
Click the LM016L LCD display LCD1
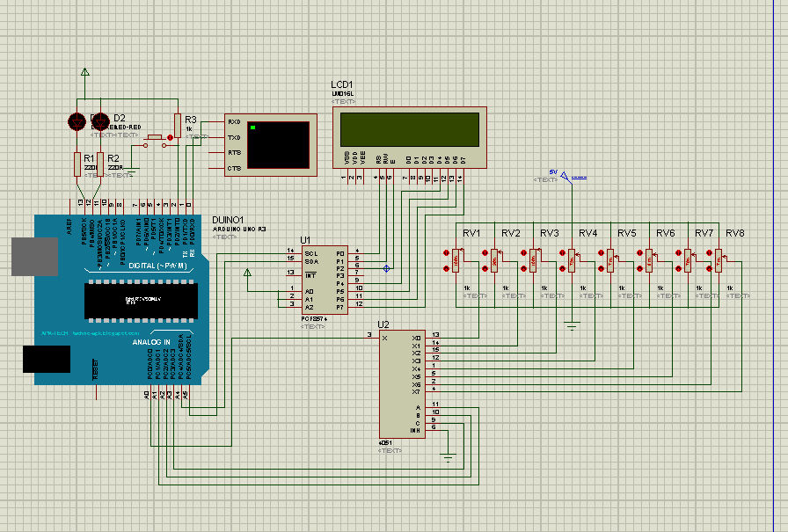tap(409, 132)
